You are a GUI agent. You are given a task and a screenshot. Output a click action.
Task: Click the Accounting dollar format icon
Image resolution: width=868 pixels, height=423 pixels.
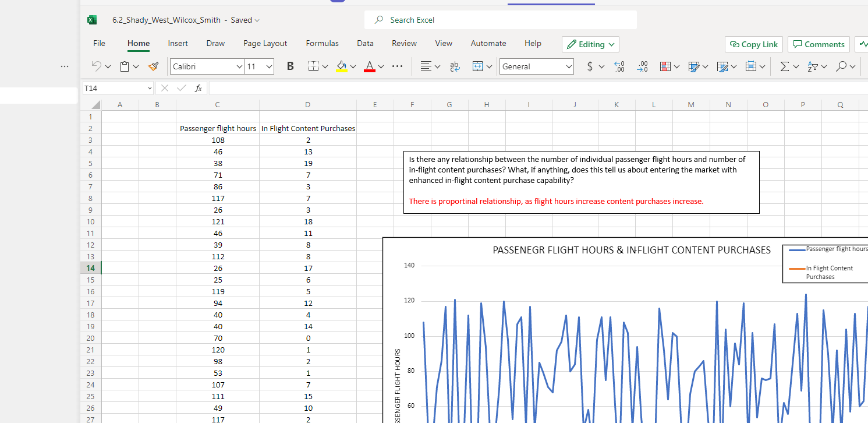coord(590,66)
